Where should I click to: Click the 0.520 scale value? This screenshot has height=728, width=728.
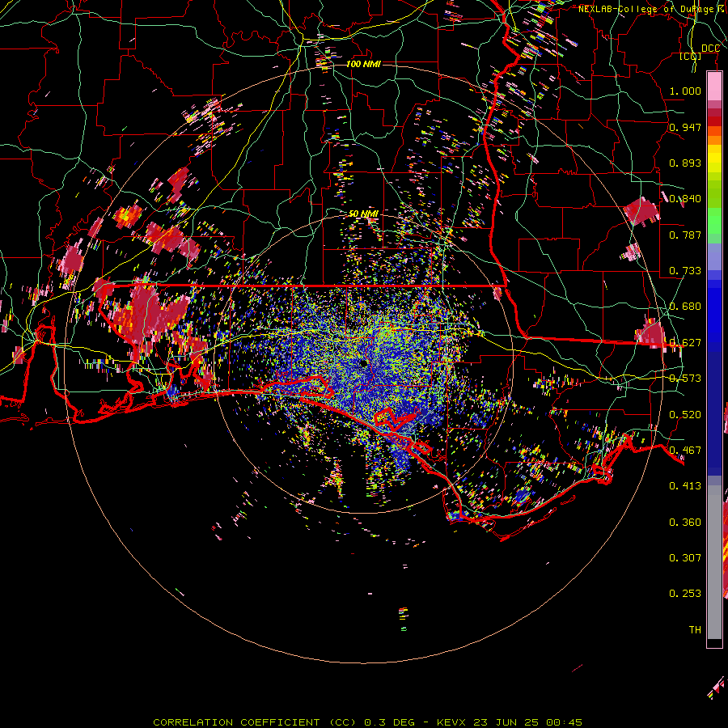click(685, 415)
